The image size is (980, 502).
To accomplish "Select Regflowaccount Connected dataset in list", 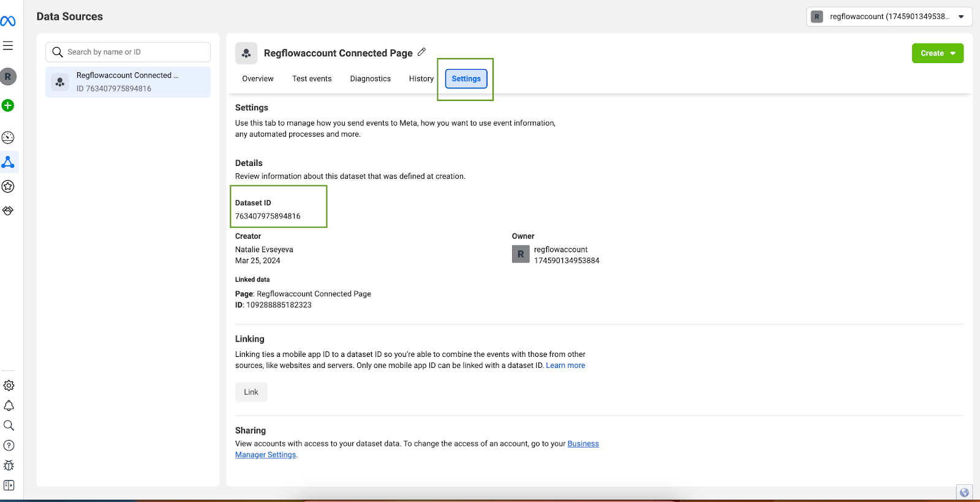I will (x=128, y=82).
